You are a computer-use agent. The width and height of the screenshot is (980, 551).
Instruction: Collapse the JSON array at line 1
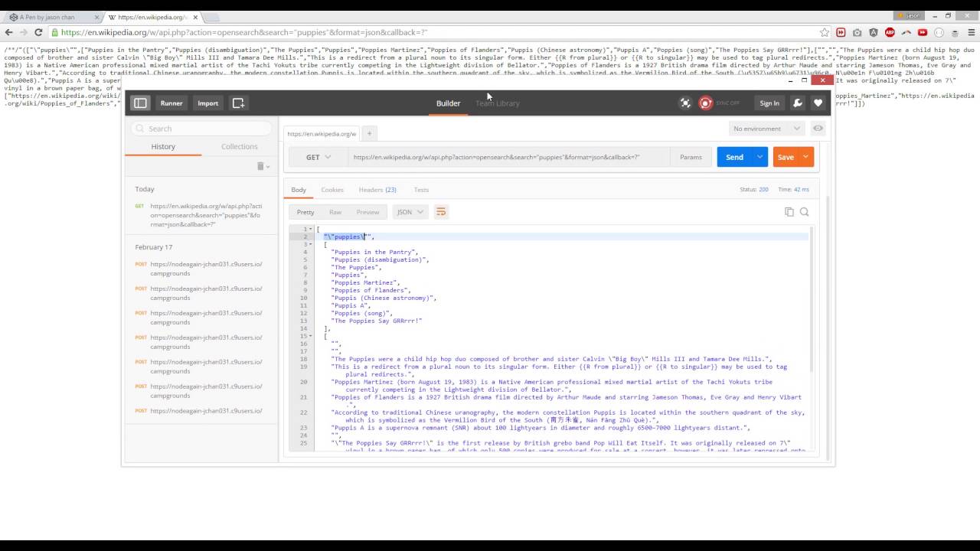click(x=310, y=229)
